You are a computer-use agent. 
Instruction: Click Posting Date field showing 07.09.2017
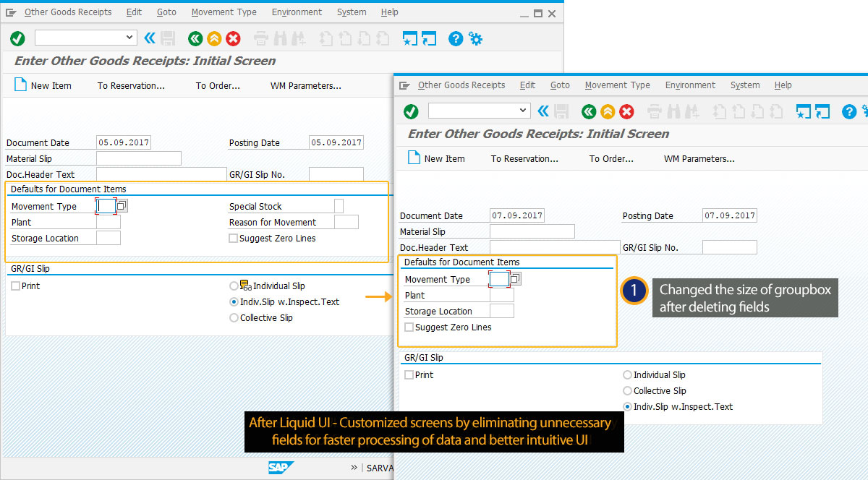pyautogui.click(x=730, y=215)
